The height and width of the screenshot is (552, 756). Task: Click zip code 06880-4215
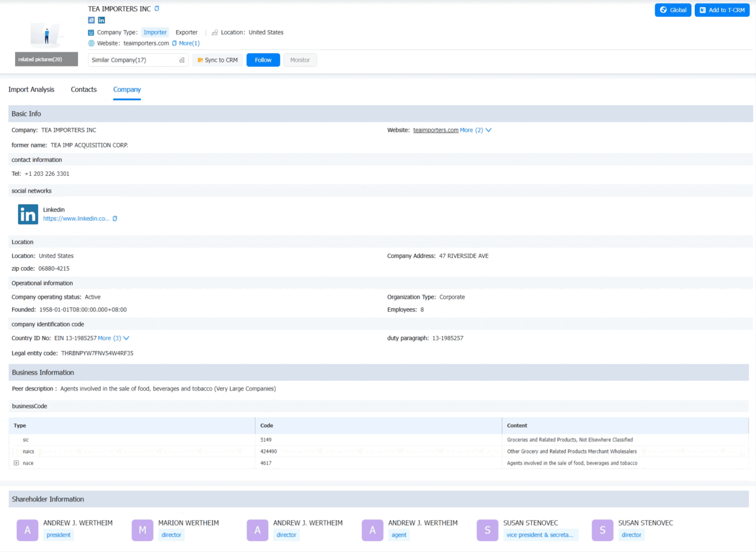54,269
